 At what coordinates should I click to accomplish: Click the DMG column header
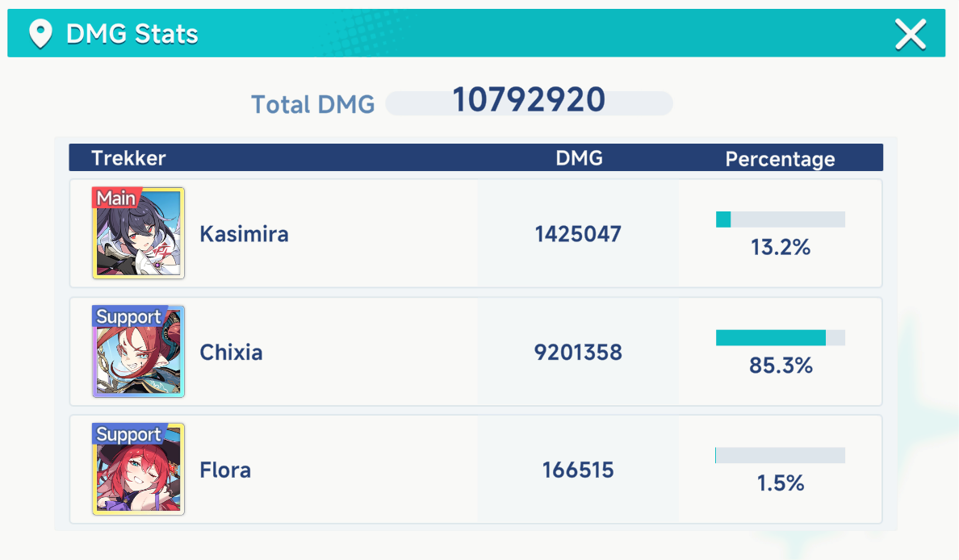coord(579,158)
